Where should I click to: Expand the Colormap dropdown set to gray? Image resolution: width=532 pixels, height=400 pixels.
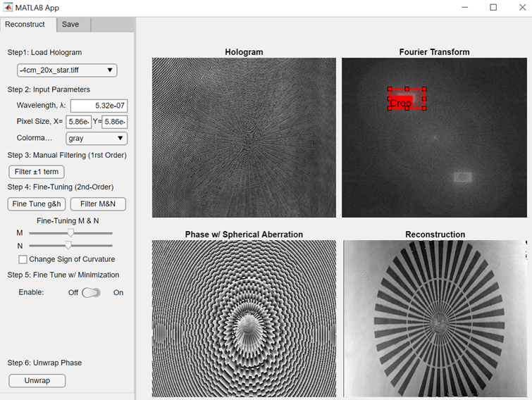click(x=96, y=138)
